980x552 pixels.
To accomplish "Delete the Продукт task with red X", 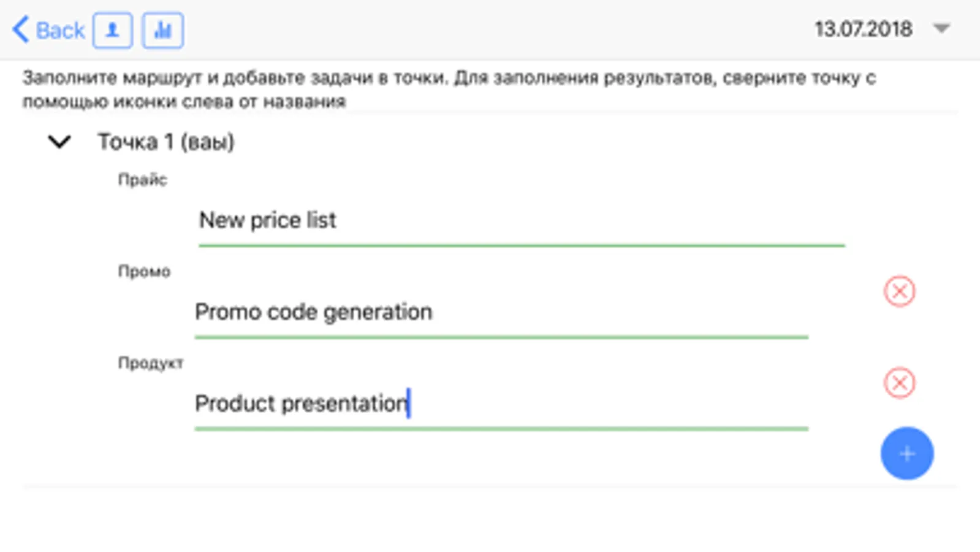I will pyautogui.click(x=899, y=383).
